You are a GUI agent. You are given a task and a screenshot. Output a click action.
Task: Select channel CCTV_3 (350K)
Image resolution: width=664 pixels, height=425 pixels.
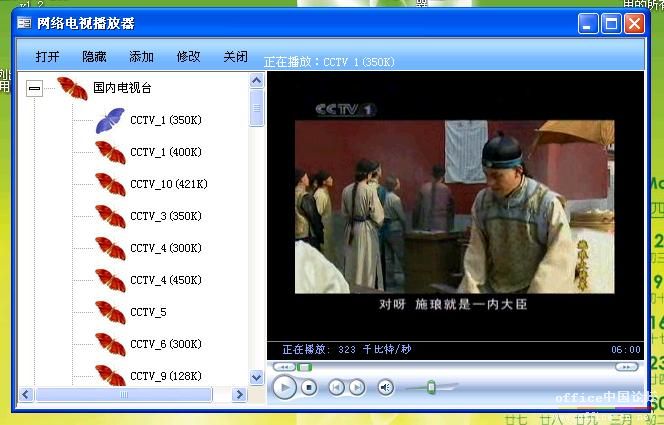click(166, 216)
